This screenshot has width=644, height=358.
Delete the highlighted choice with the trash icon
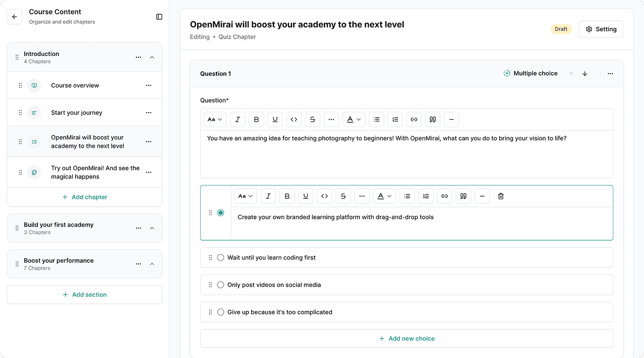501,196
